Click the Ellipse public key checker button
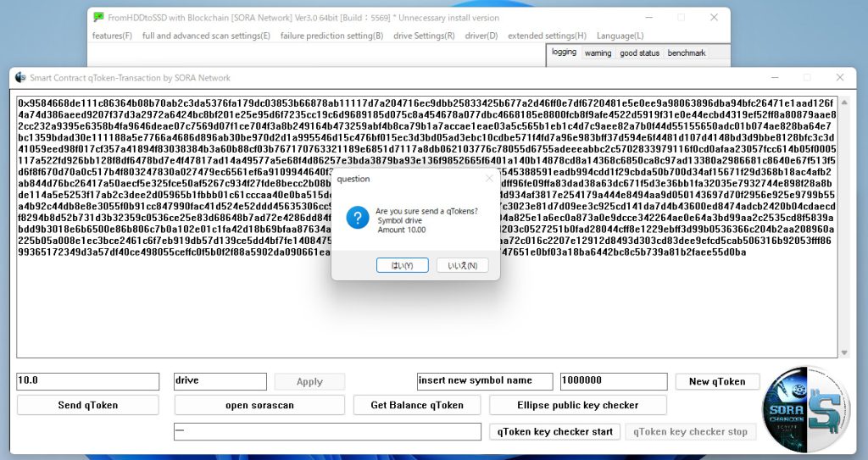 pos(578,405)
